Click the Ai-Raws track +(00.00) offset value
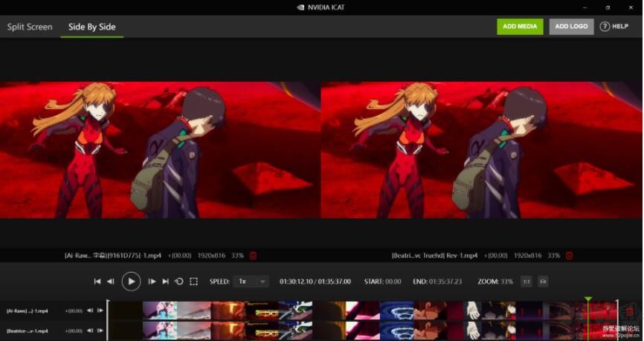The image size is (644, 341). tap(74, 311)
